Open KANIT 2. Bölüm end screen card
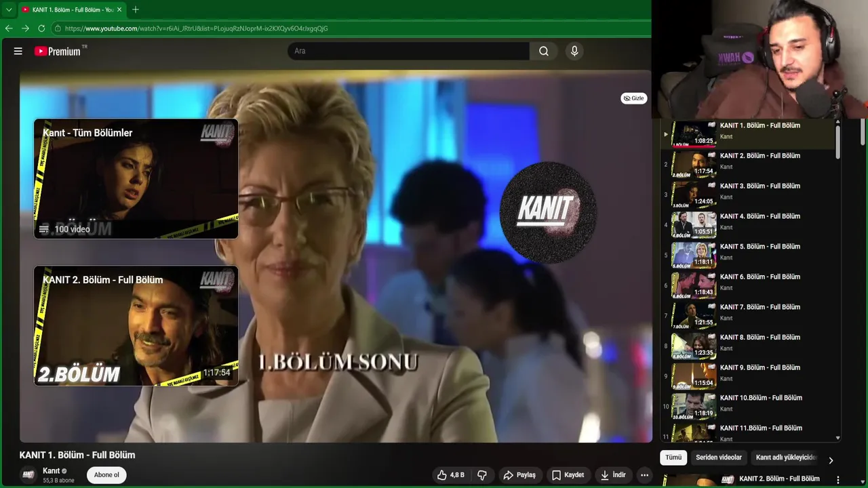 point(136,326)
